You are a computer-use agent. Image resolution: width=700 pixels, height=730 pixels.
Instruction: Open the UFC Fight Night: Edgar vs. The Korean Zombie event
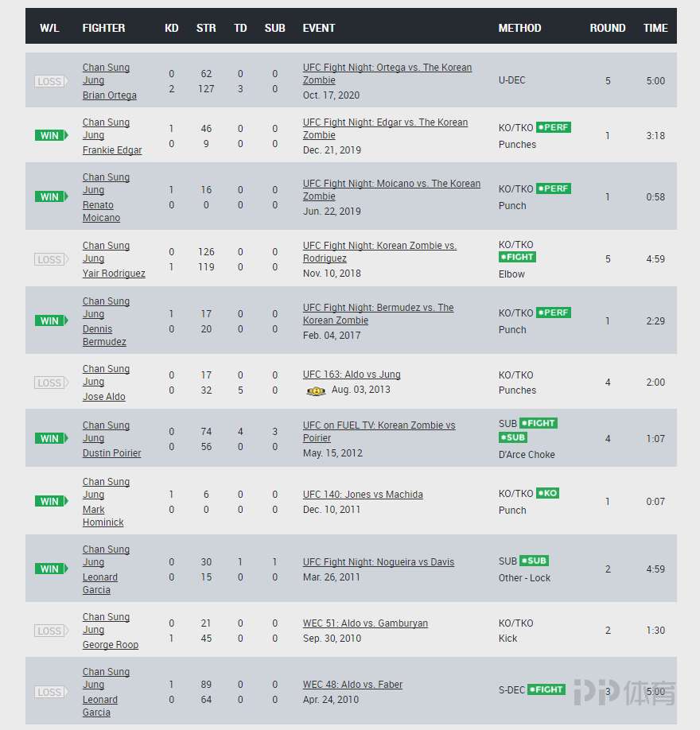385,129
